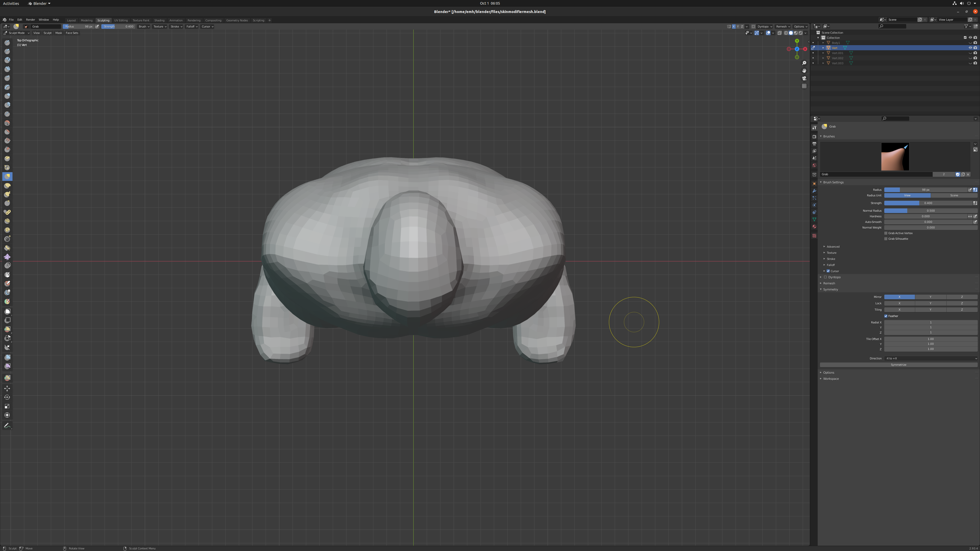Image resolution: width=980 pixels, height=551 pixels.
Task: Click the Radius slider in top header
Action: (x=78, y=27)
